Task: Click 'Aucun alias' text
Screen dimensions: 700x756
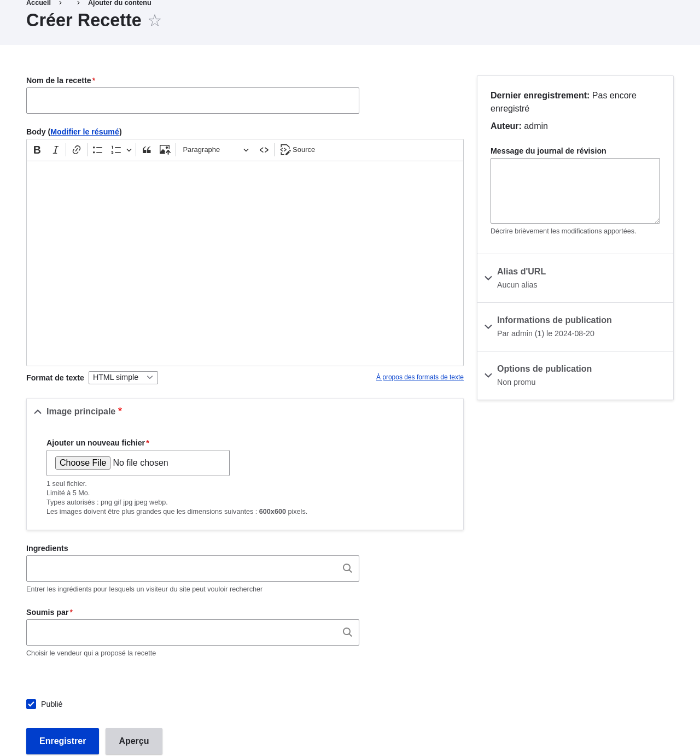Action: 517,285
